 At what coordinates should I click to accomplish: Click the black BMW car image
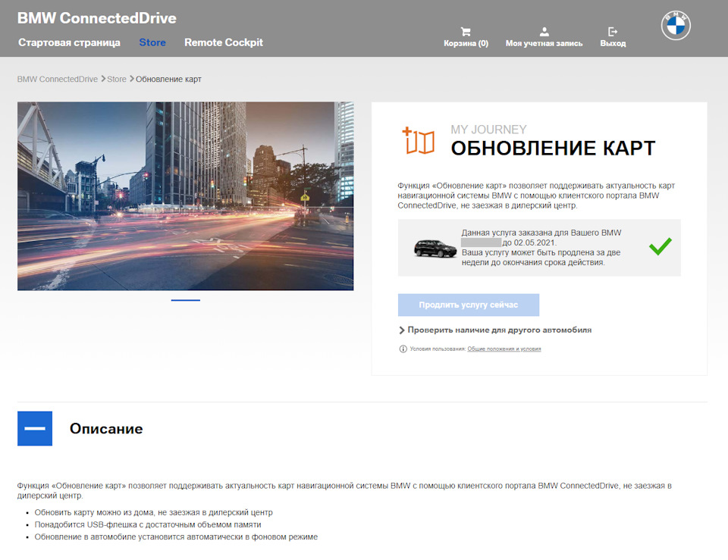(x=435, y=249)
